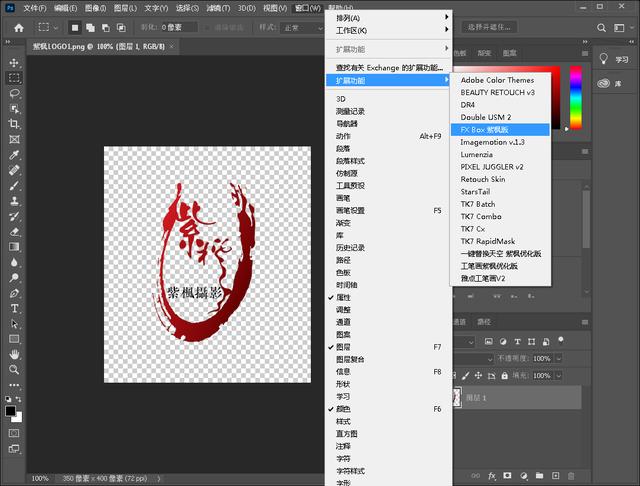
Task: Expand the status bar info arrow
Action: point(159,478)
